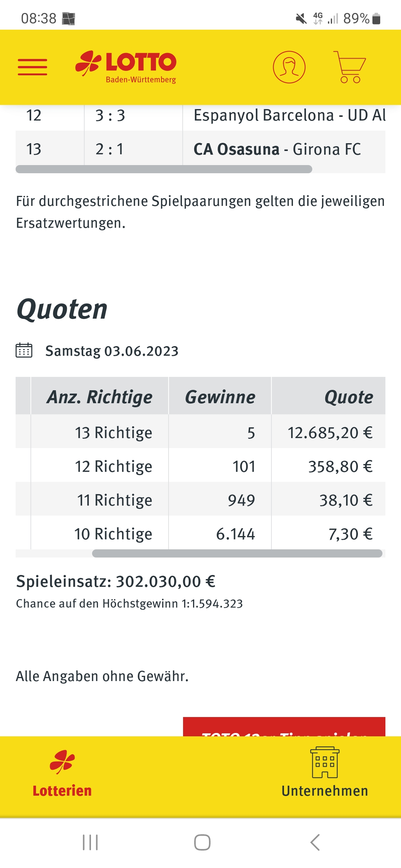Tap Android home button

pyautogui.click(x=202, y=842)
